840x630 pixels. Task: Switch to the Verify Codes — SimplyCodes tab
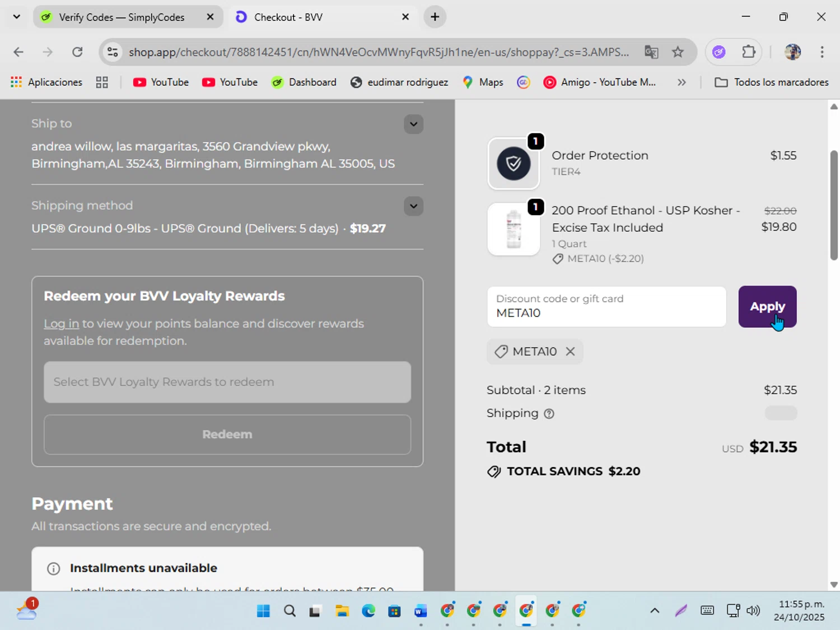point(122,17)
